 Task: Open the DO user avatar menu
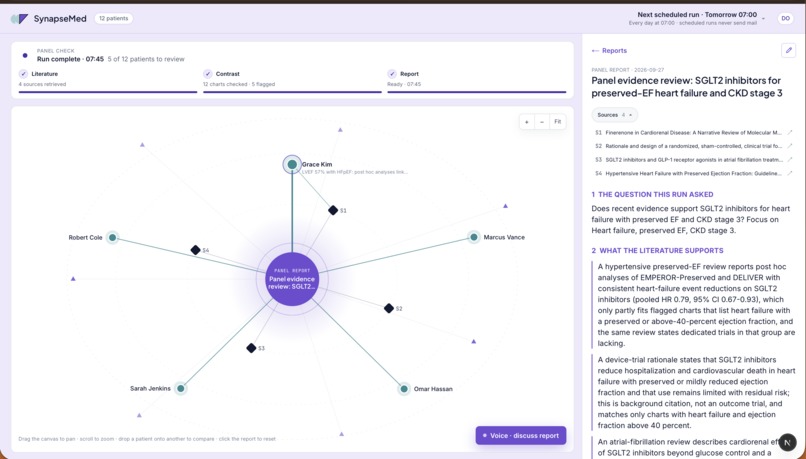(x=785, y=19)
